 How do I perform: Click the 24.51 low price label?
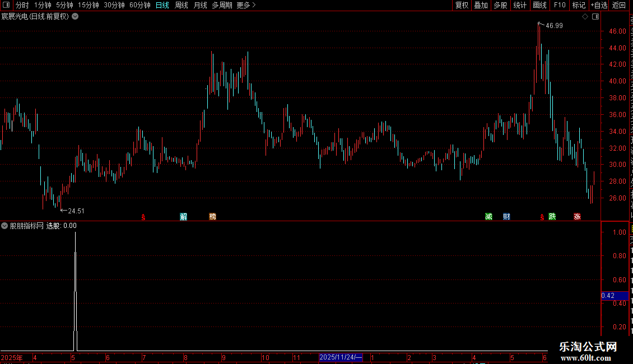[x=76, y=211]
